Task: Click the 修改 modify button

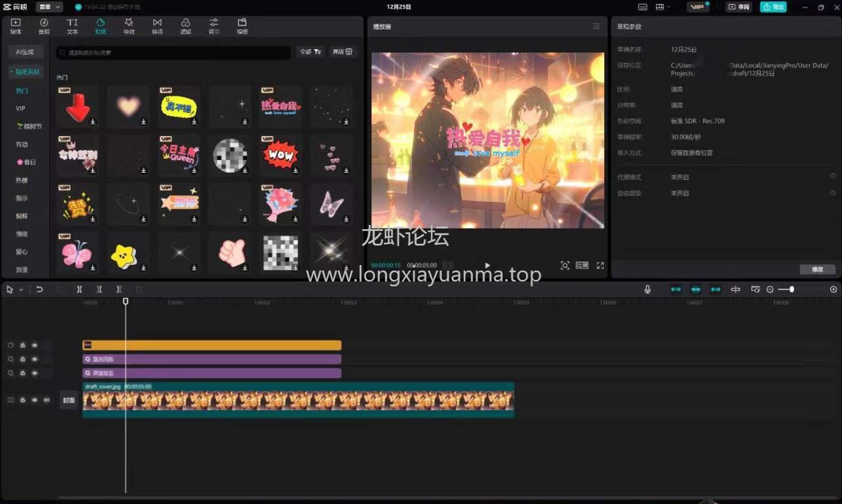Action: coord(818,269)
